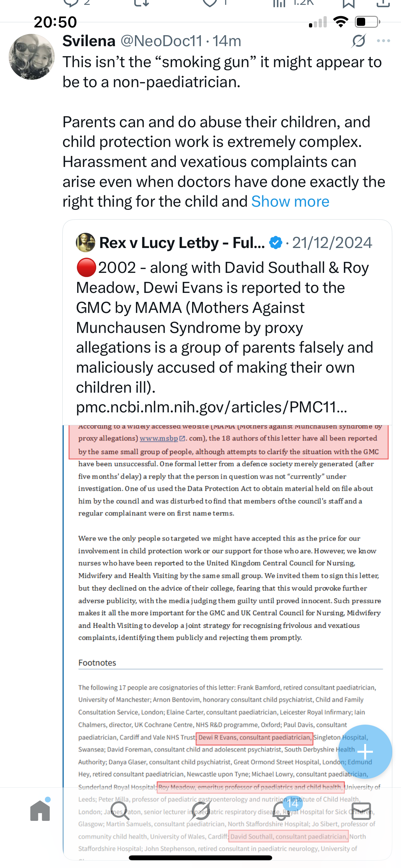View the analytics bar-chart icon at top
Screen dimensions: 401x868
[279, 3]
